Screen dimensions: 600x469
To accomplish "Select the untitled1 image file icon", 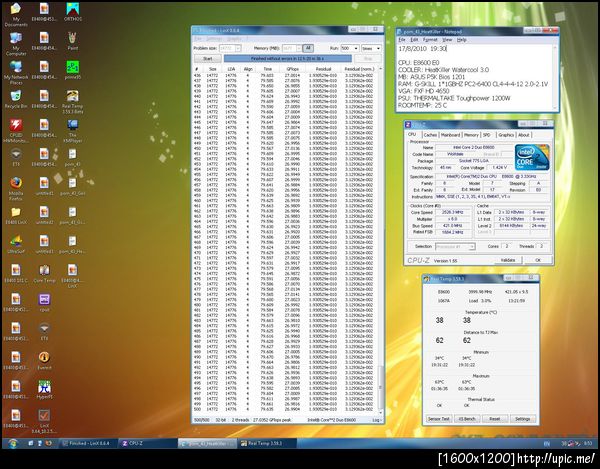I will pyautogui.click(x=44, y=186).
